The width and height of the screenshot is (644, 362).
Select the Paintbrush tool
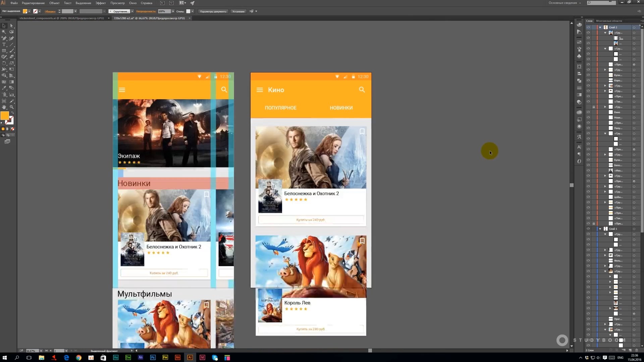[x=12, y=51]
